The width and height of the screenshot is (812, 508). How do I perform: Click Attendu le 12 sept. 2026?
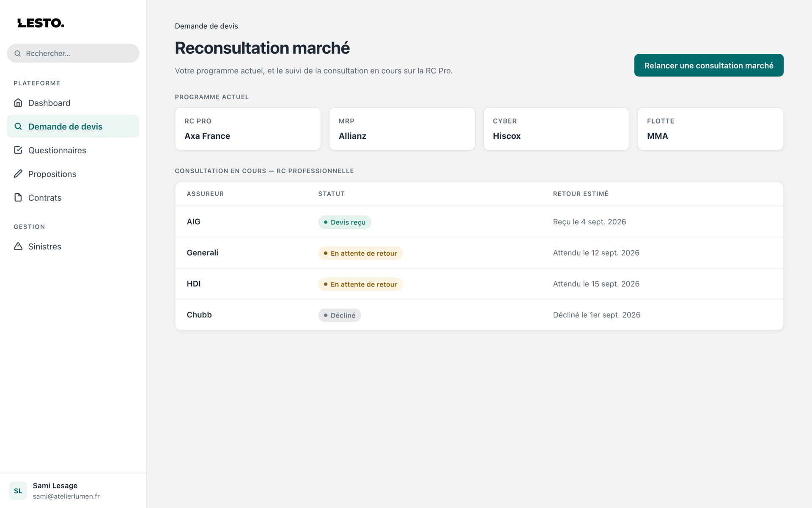[596, 253]
